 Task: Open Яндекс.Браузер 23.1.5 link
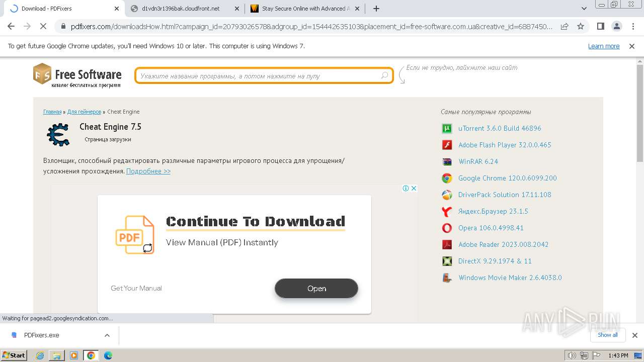click(493, 211)
